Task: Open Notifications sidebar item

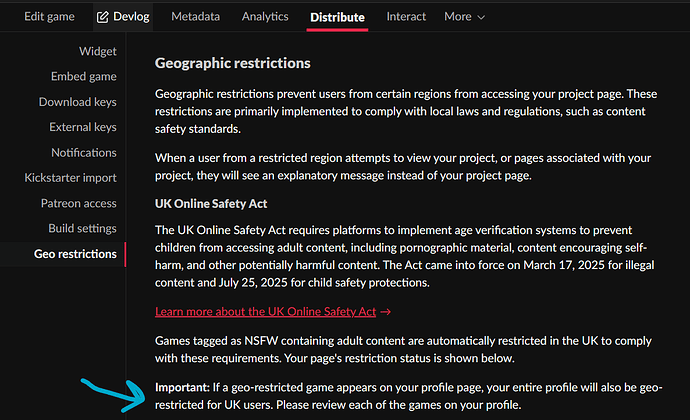Action: click(84, 153)
